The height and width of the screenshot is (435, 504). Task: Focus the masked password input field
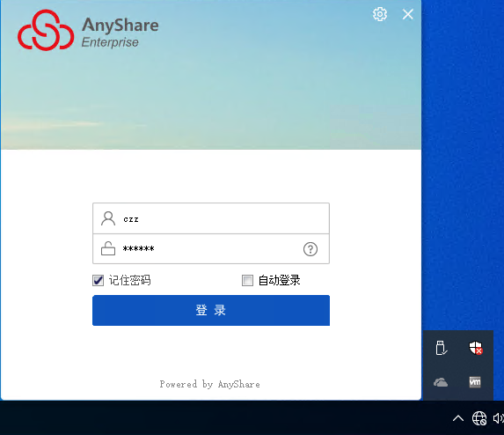[211, 248]
